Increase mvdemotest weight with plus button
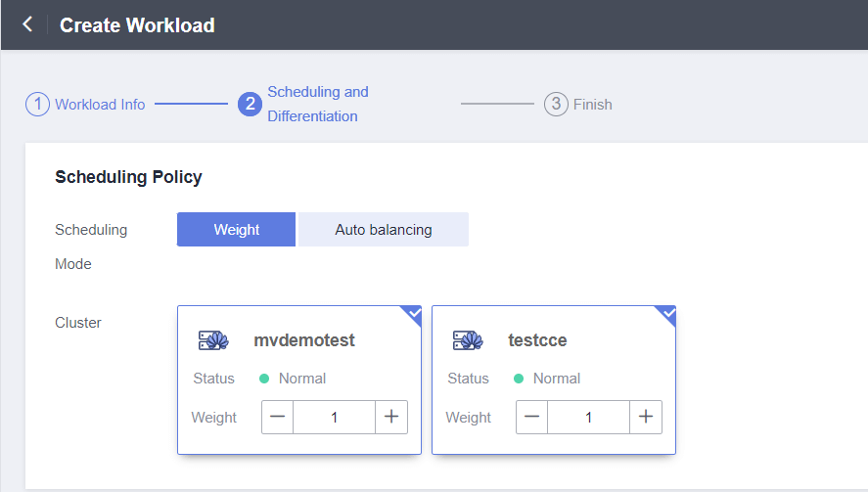Image resolution: width=868 pixels, height=492 pixels. click(x=391, y=418)
